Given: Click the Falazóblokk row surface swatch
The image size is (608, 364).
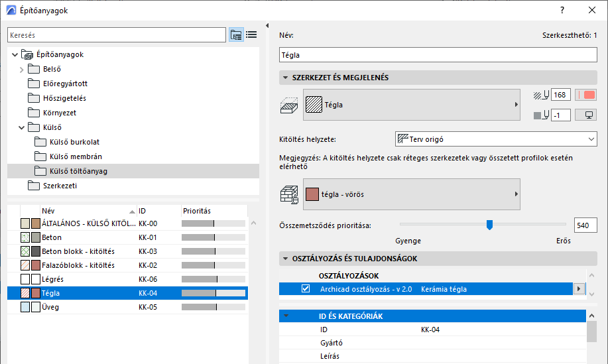Looking at the screenshot, I should pyautogui.click(x=36, y=265).
